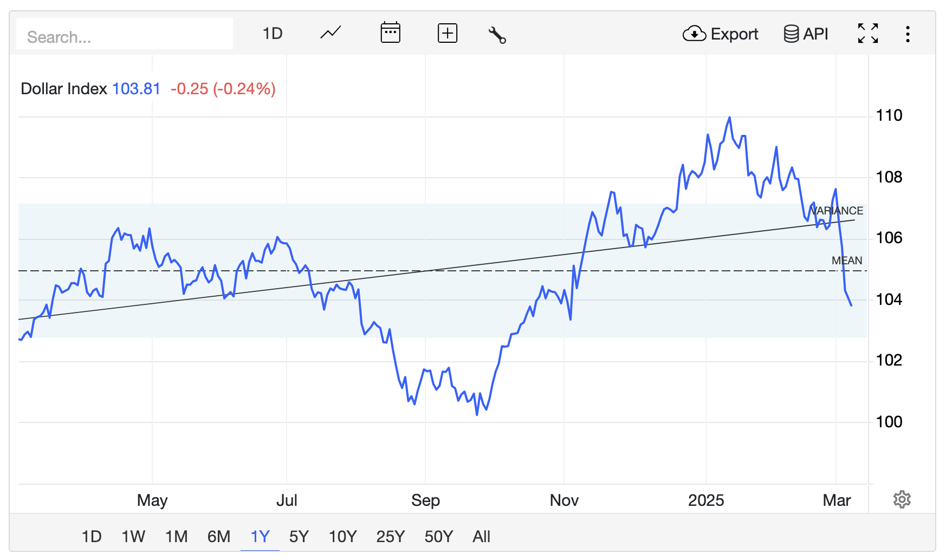Open the three-dot more options menu
Viewport: 946px width, 560px height.
[908, 34]
